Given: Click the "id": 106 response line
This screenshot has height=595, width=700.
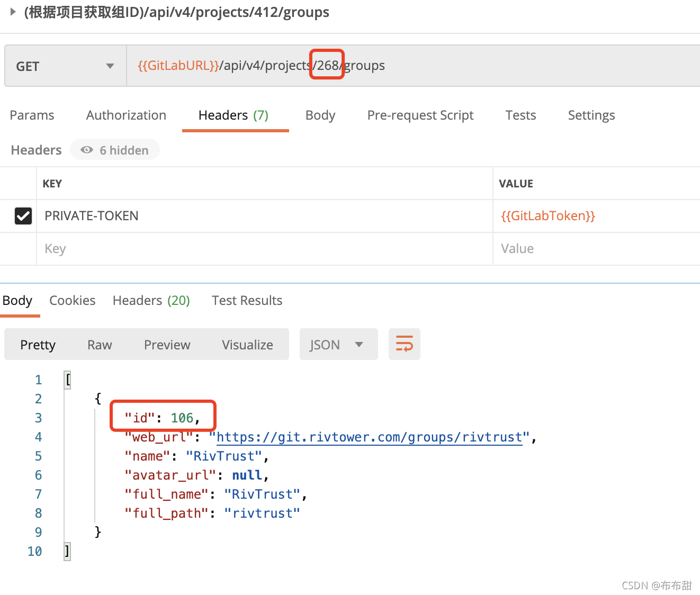Looking at the screenshot, I should pos(163,418).
